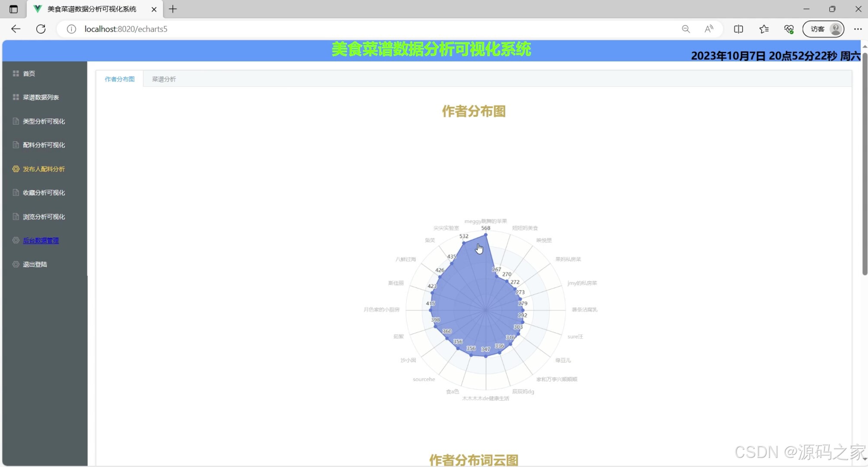Click the browser refresh button
The height and width of the screenshot is (467, 868).
pyautogui.click(x=41, y=29)
